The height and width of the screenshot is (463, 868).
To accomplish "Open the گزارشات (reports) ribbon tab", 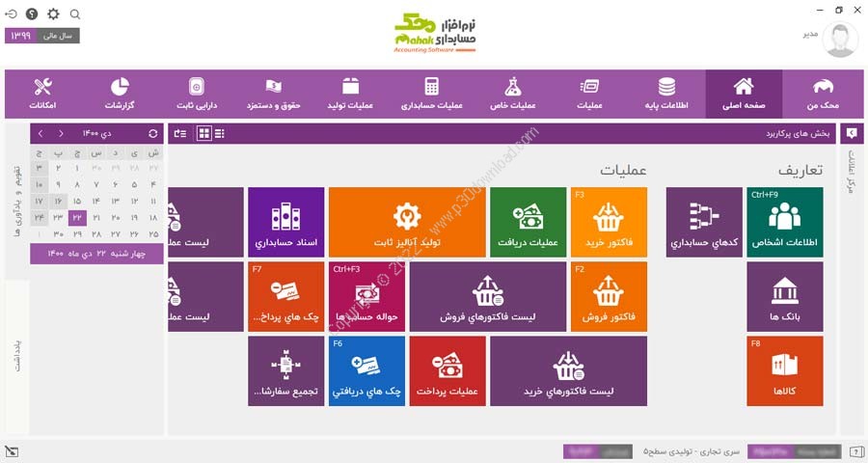I will click(x=121, y=94).
